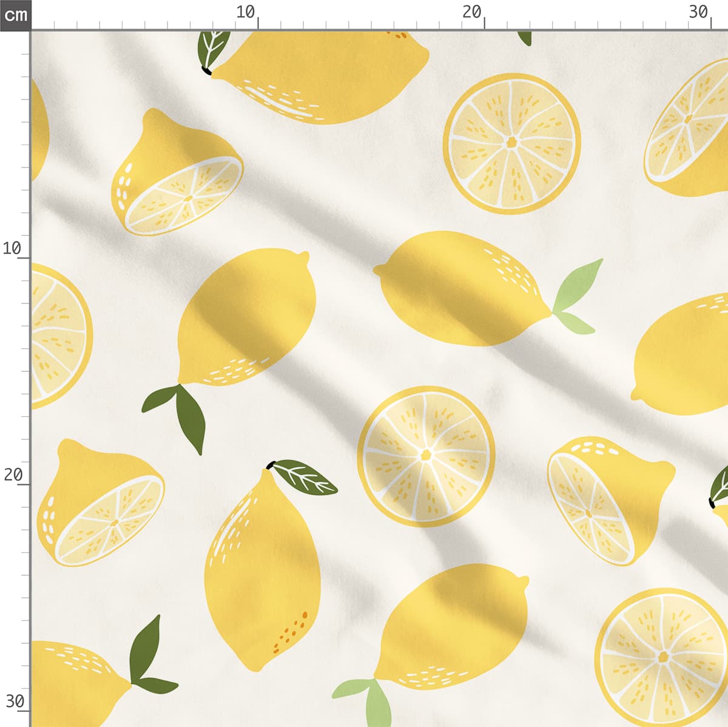Click the 30 mark on the left ruler

13,702
